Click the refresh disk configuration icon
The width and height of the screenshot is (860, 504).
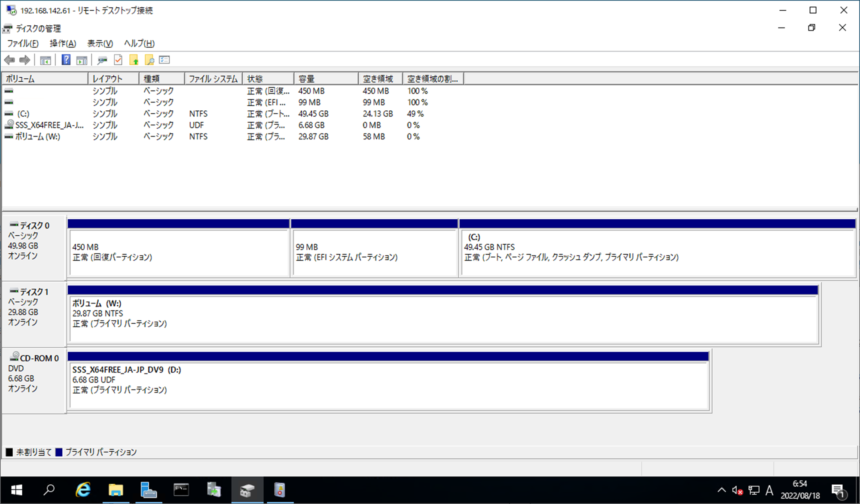[x=118, y=60]
